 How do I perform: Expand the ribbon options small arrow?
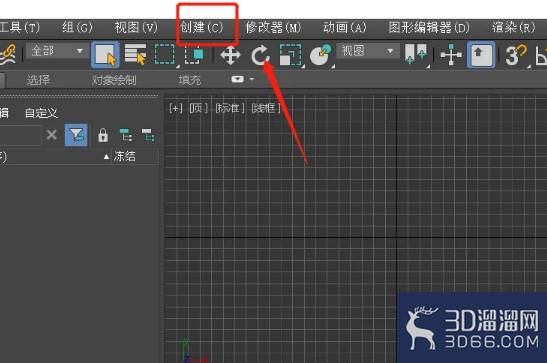pyautogui.click(x=252, y=80)
